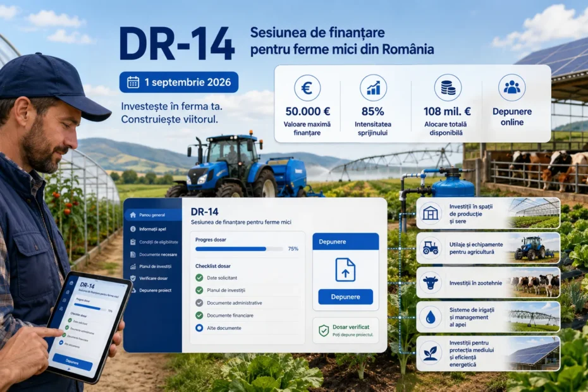The height and width of the screenshot is (392, 588).
Task: Click the cows thumbnail in the zootehnie card
Action: coord(534,283)
